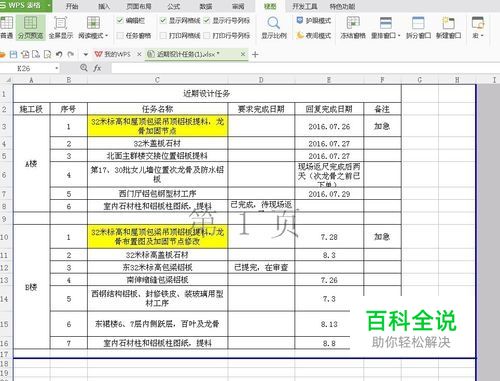
Task: Expand the 阅读模式 dropdown arrow
Action: [106, 36]
